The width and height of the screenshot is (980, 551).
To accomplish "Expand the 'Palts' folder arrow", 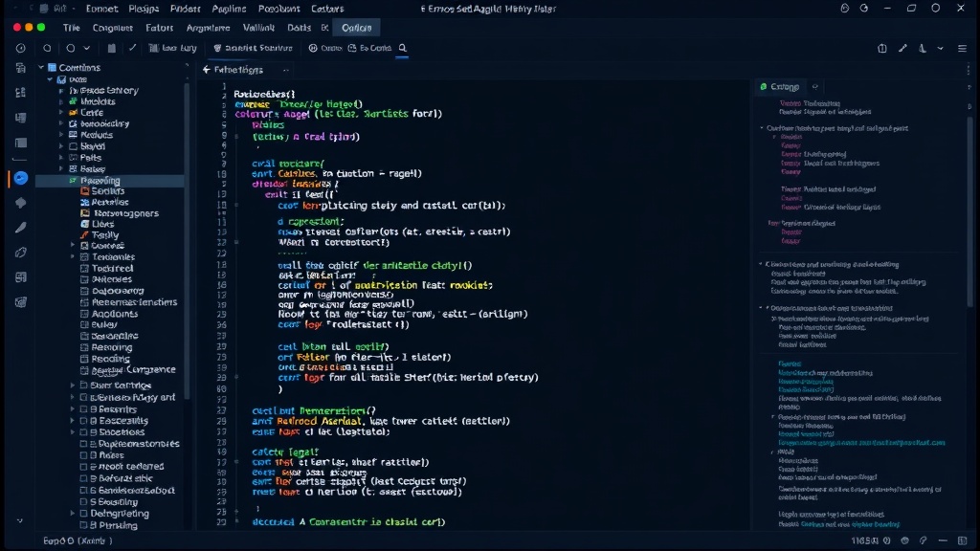I will [61, 158].
